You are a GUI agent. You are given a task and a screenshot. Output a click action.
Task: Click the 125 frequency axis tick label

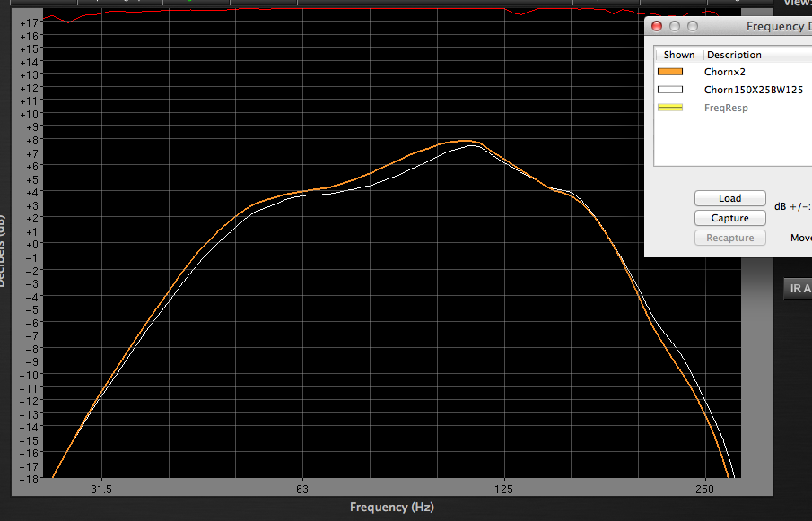(x=504, y=489)
